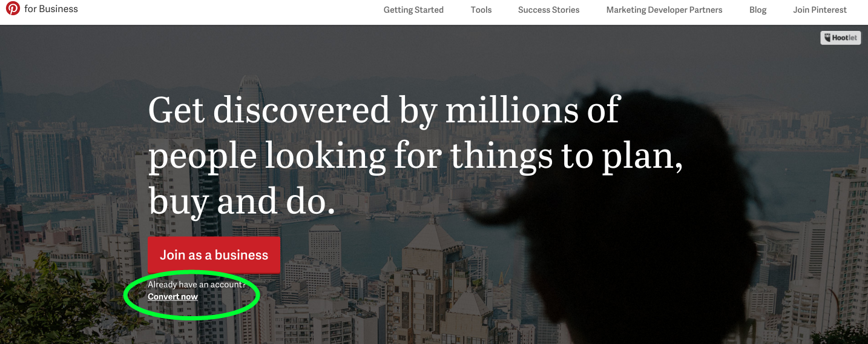This screenshot has height=344, width=868.
Task: Go to Success Stories page
Action: 549,10
